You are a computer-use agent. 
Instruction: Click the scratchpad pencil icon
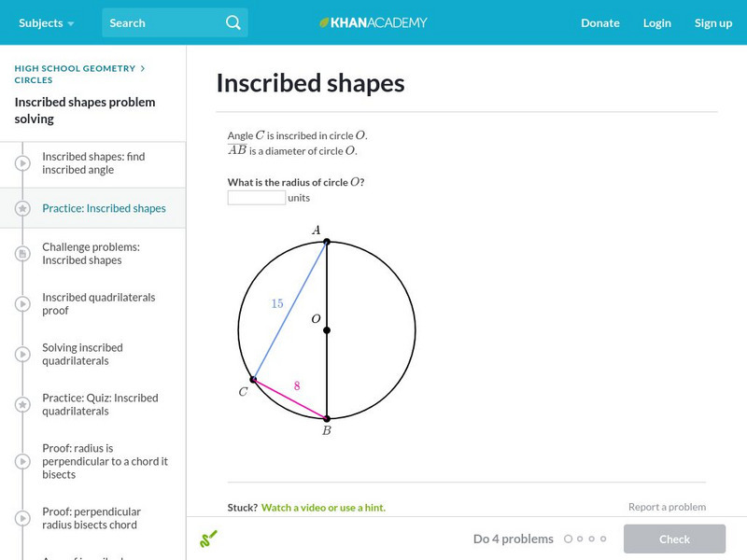coord(208,539)
